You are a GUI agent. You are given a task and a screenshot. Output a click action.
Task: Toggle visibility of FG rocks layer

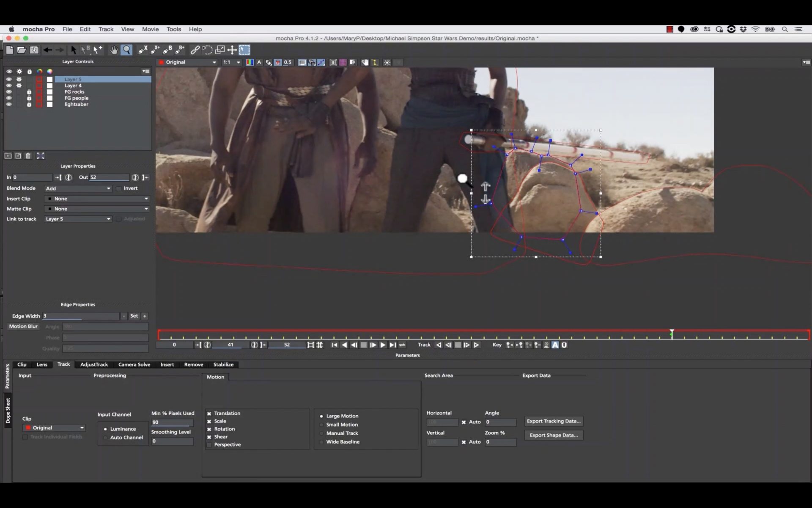pos(9,91)
